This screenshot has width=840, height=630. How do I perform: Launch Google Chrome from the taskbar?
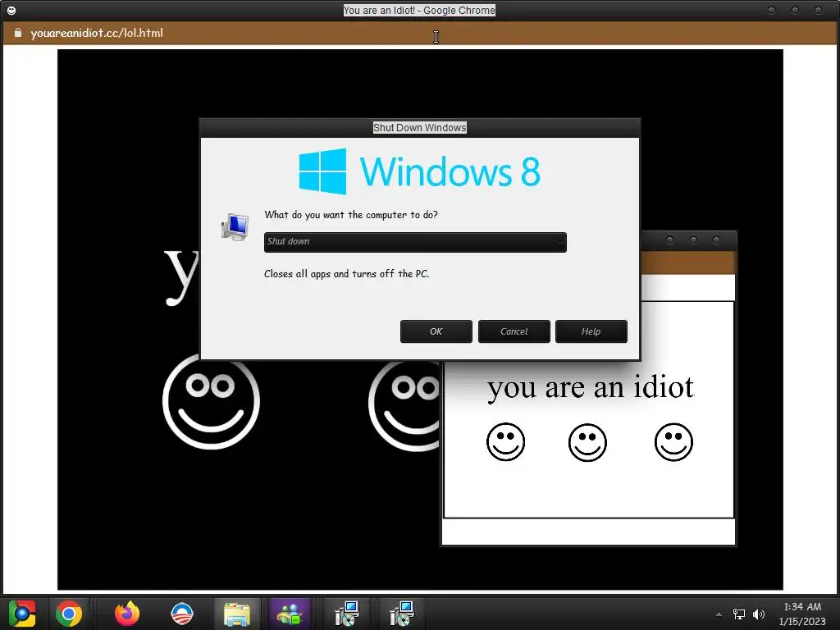[69, 614]
